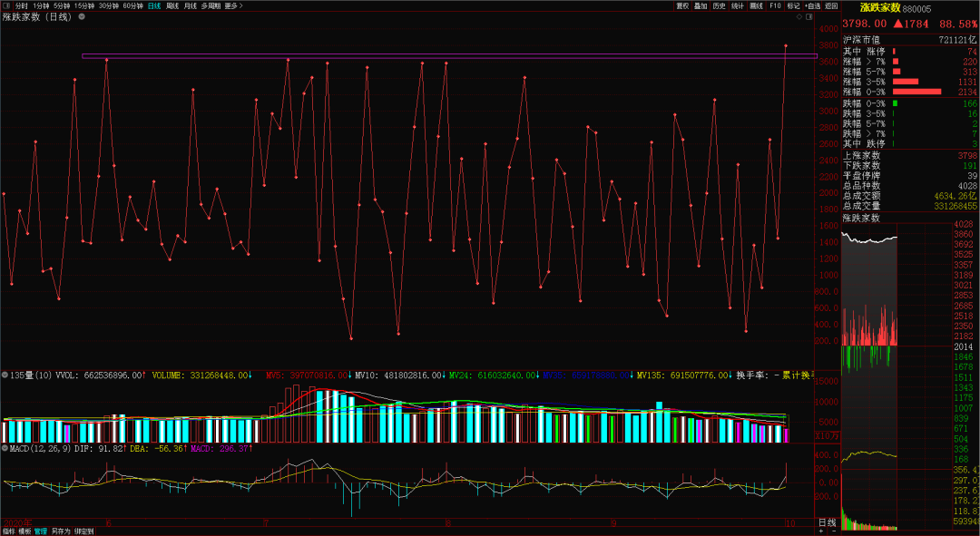Viewport: 980px width, 536px height.
Task: Click the 下跌家数 191 row
Action: [x=909, y=166]
